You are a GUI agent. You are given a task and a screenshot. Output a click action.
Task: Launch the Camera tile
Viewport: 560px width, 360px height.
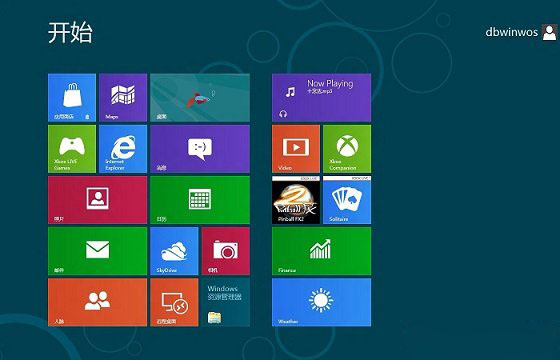[226, 251]
